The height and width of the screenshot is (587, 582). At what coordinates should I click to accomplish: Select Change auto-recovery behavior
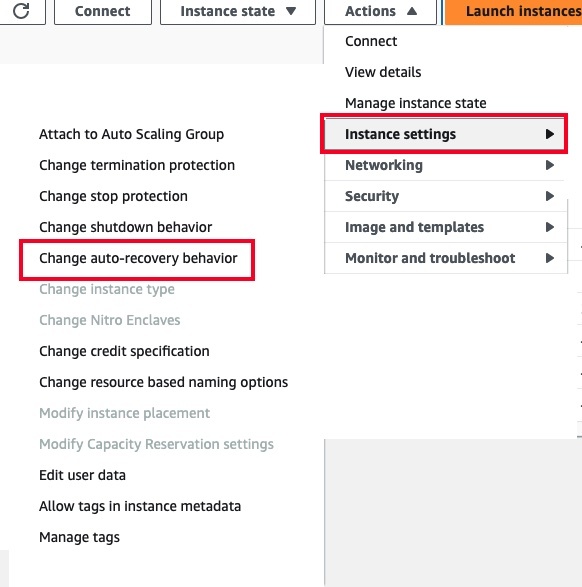point(138,258)
